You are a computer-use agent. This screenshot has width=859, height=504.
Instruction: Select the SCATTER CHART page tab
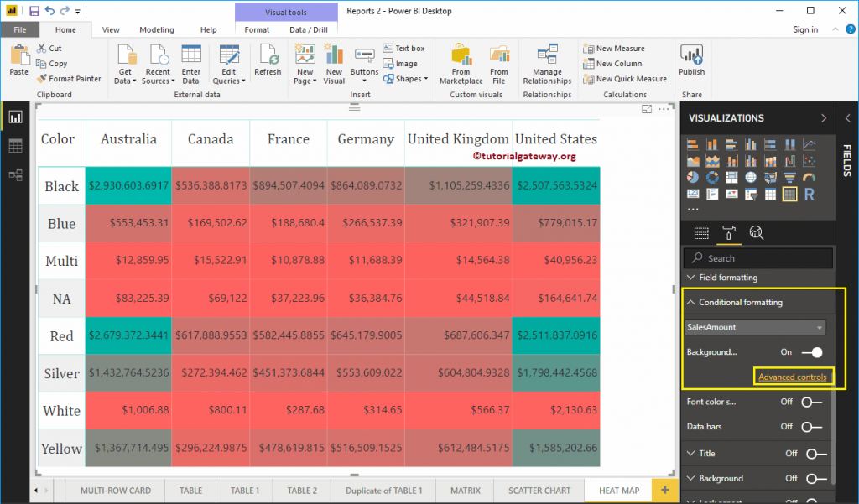click(538, 491)
